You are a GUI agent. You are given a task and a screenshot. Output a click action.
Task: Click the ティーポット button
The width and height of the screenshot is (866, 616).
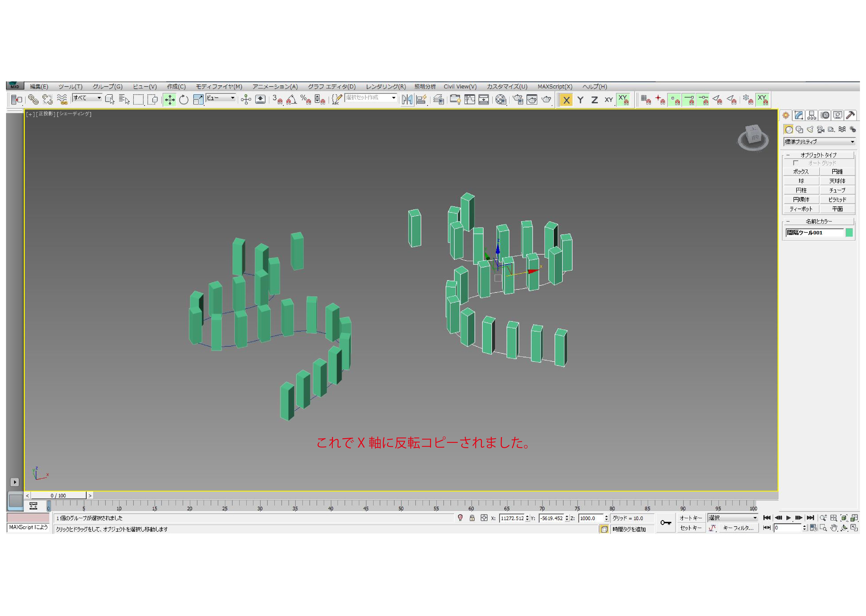pos(801,209)
